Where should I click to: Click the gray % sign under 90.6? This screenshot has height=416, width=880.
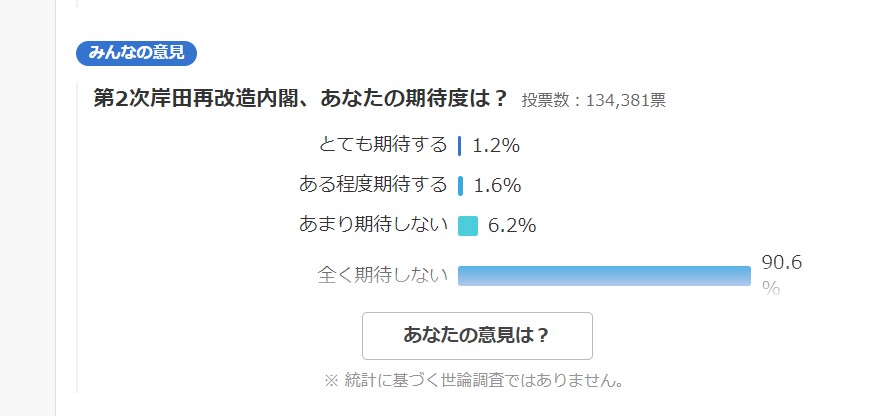(x=771, y=288)
